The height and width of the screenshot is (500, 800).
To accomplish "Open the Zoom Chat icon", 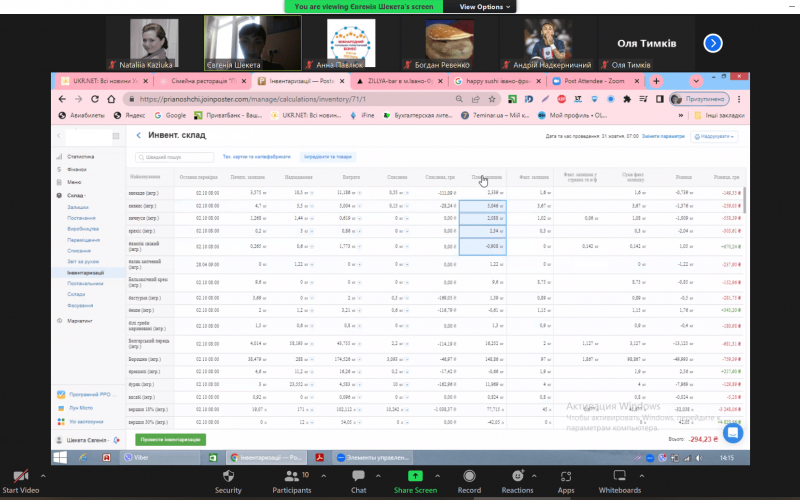I will [x=358, y=476].
